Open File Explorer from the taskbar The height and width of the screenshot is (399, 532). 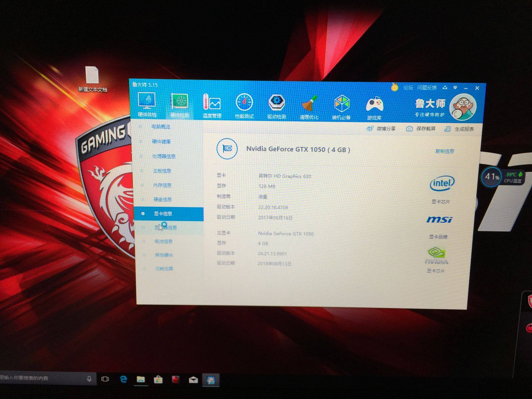coord(140,379)
